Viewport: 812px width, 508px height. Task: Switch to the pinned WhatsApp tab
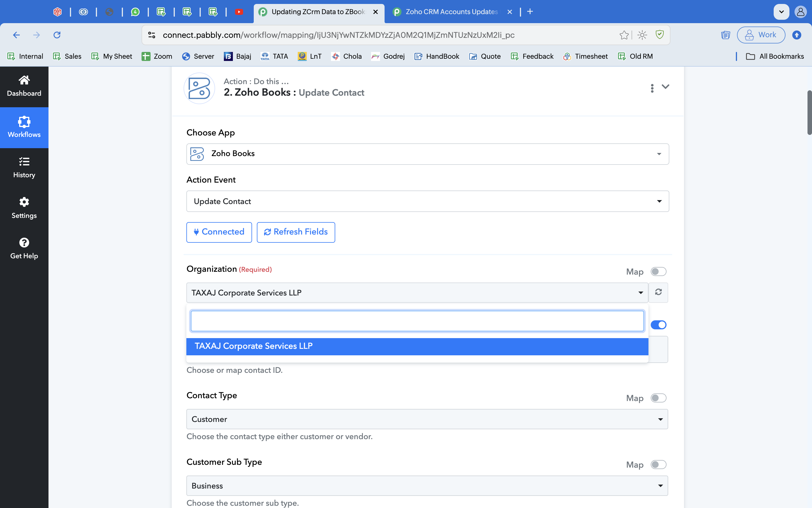pos(135,12)
